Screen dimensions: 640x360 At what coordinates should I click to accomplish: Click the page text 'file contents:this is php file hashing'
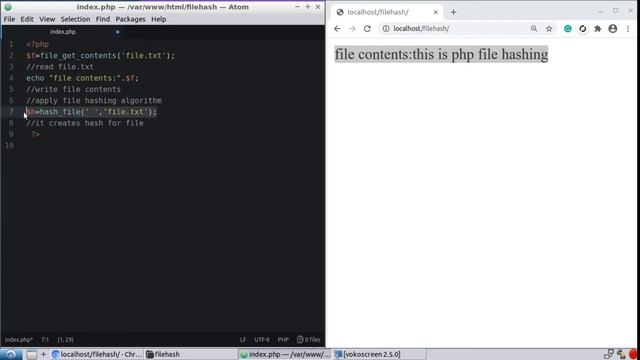tap(441, 54)
